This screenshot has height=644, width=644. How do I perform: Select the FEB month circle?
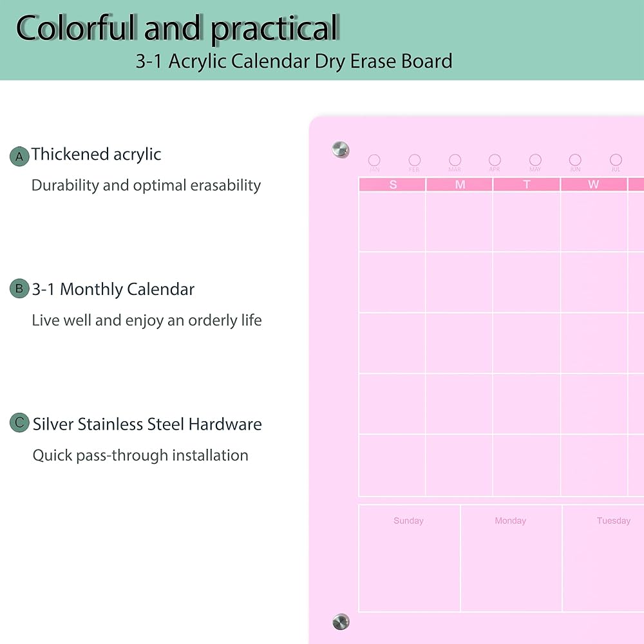click(415, 160)
